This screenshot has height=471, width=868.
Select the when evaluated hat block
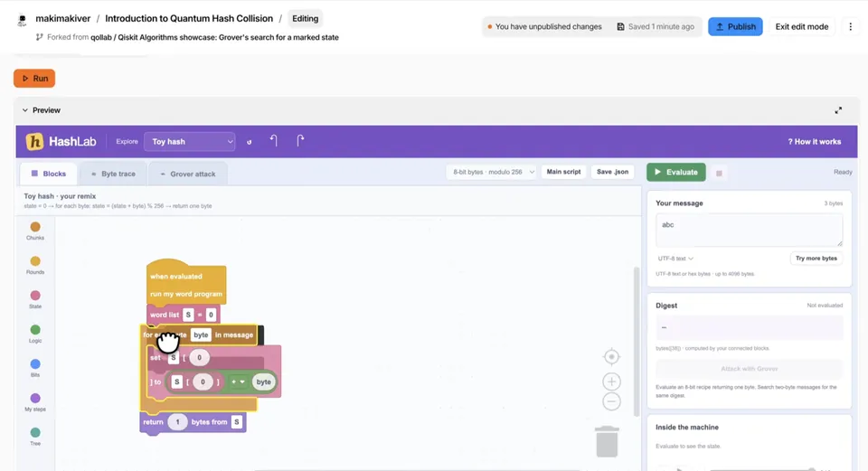click(x=186, y=282)
